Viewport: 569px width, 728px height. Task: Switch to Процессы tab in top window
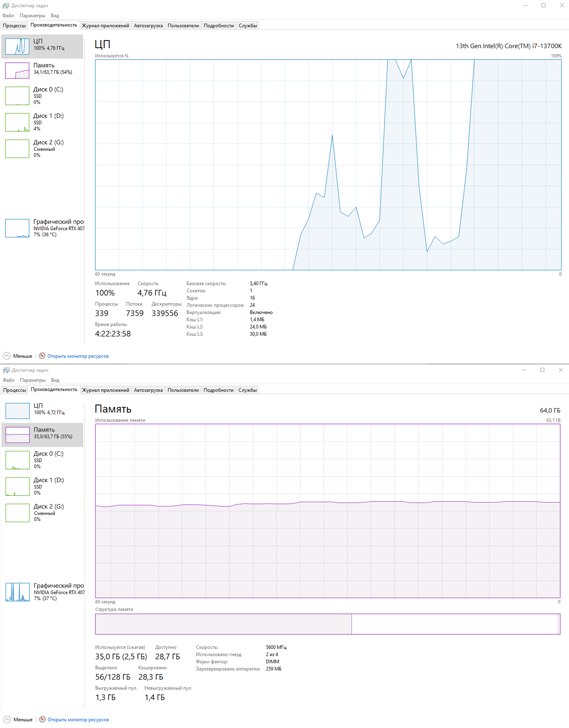14,26
